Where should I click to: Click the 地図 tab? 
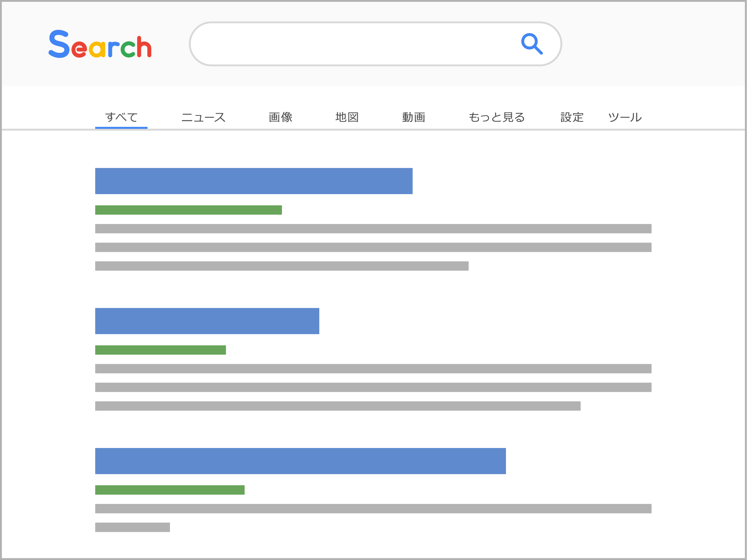pos(346,116)
